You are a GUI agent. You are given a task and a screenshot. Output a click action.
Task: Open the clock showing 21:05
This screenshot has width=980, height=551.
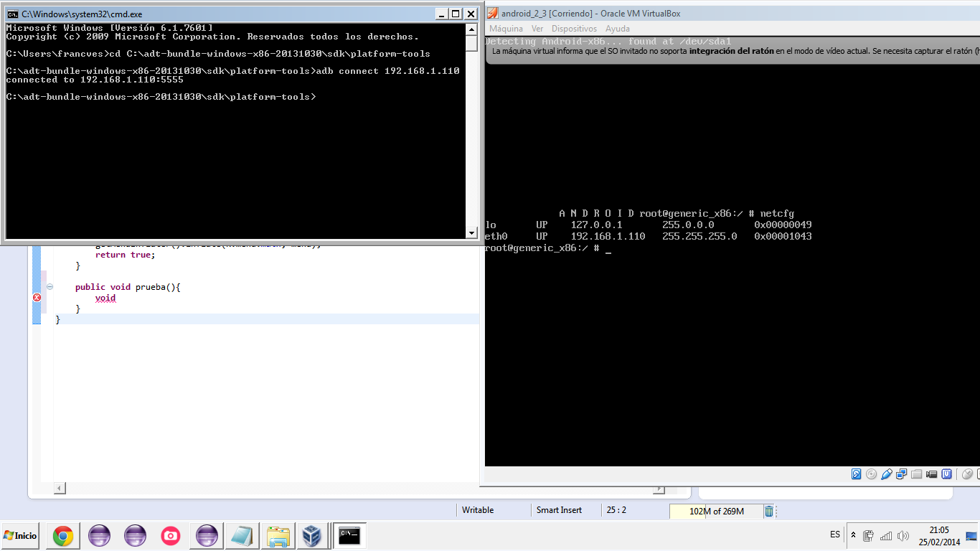click(x=939, y=536)
